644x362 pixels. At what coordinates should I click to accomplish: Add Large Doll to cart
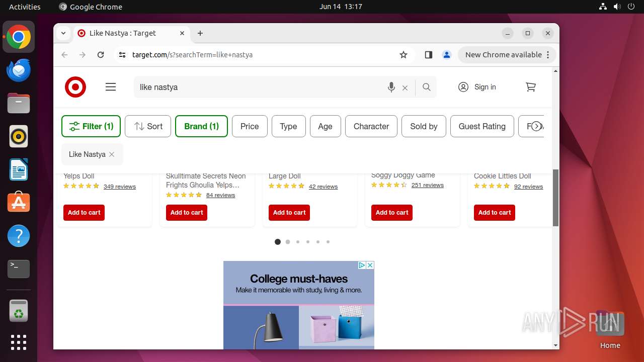[x=289, y=213]
